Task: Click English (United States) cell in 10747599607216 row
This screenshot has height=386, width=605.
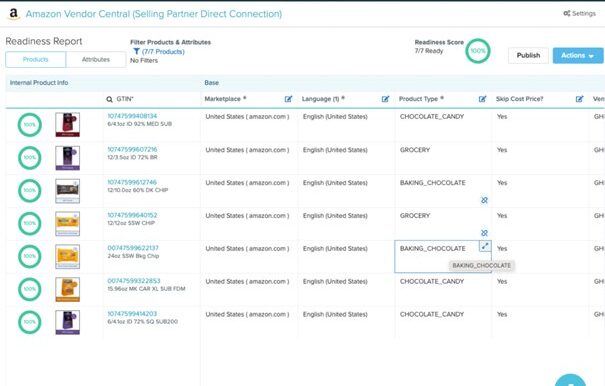Action: point(346,158)
